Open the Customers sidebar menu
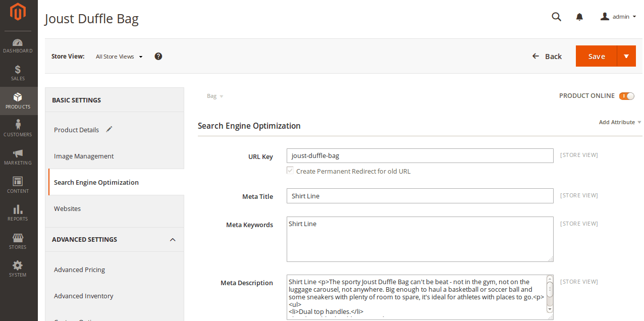Image resolution: width=644 pixels, height=321 pixels. point(18,129)
